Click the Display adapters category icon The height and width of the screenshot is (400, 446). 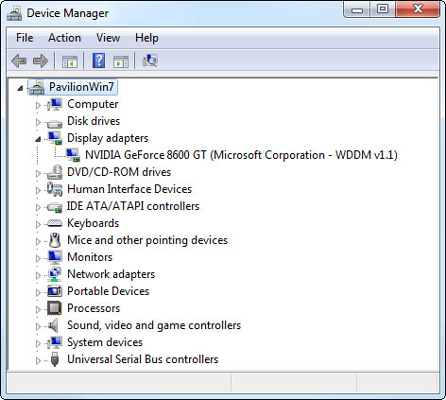55,138
